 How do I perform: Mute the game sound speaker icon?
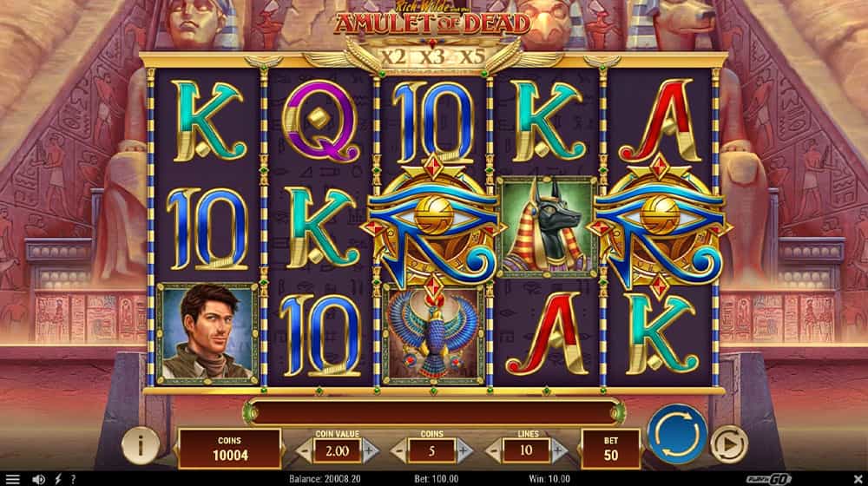click(38, 479)
